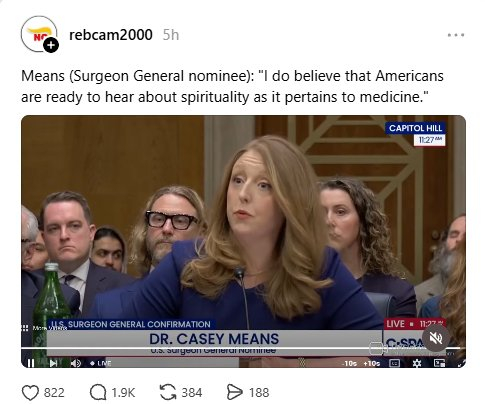Pause the video playback
485x404 pixels.
tap(30, 363)
